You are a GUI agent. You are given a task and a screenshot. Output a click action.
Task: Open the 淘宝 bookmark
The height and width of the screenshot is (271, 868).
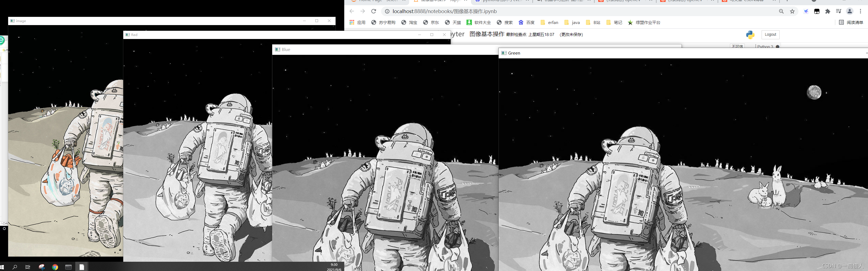(409, 23)
